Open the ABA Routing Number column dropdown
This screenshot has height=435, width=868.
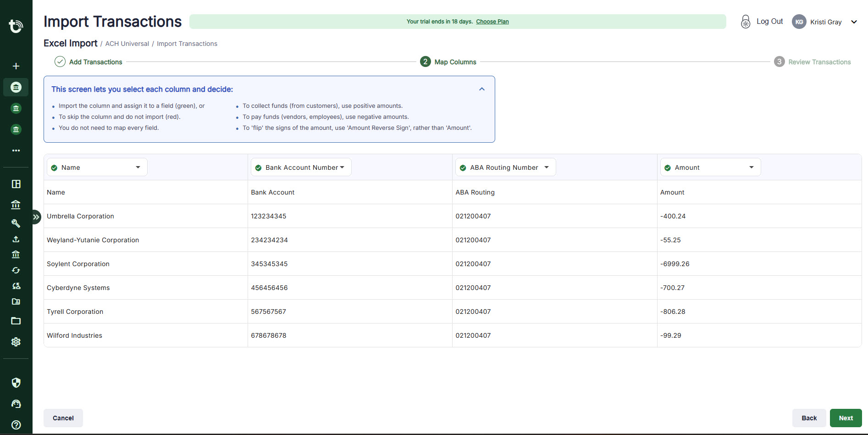tap(547, 167)
